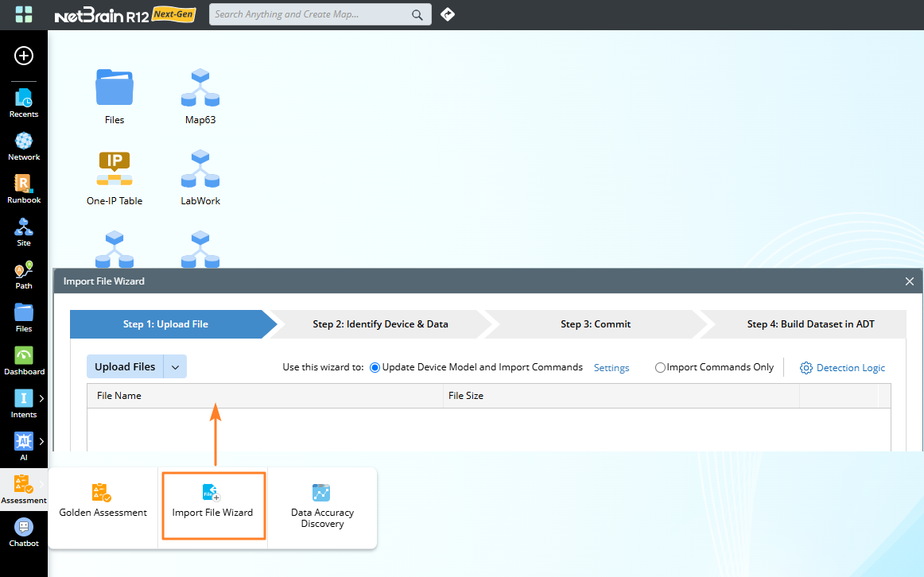
Task: Select Import Commands Only radio button
Action: pos(660,368)
